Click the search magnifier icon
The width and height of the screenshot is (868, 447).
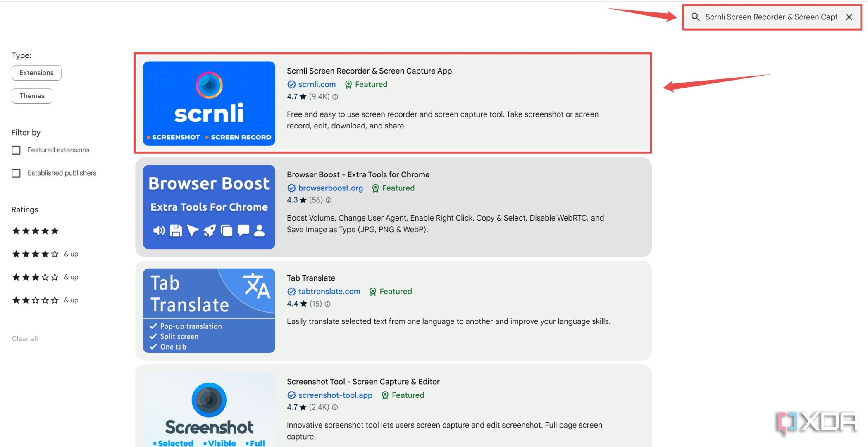tap(696, 17)
